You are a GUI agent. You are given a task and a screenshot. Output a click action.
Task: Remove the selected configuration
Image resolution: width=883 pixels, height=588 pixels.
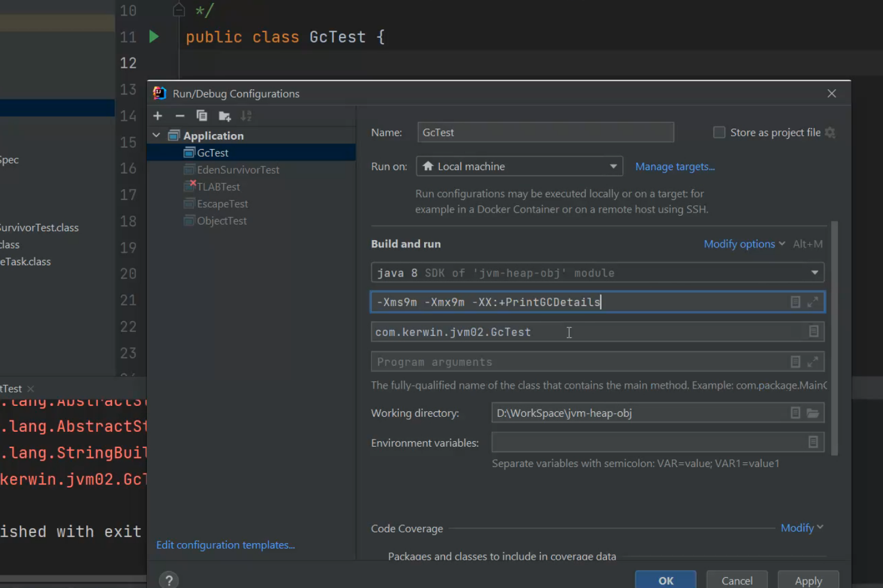180,116
